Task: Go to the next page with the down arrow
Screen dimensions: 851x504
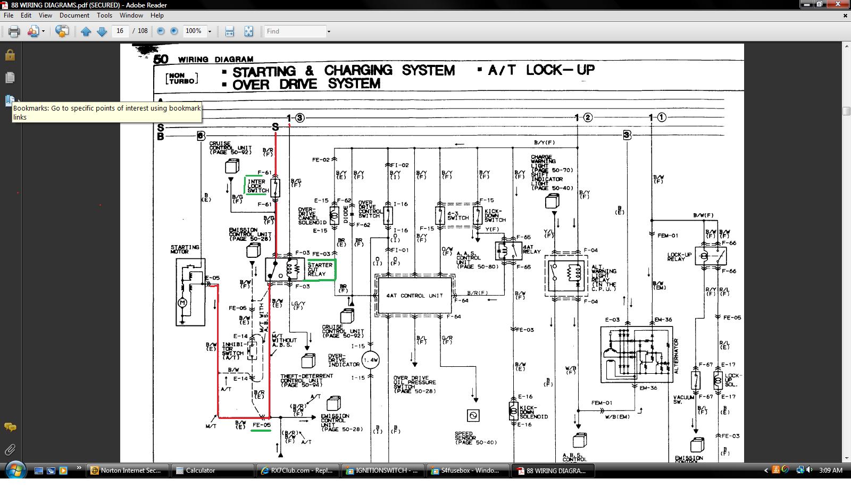Action: point(102,31)
